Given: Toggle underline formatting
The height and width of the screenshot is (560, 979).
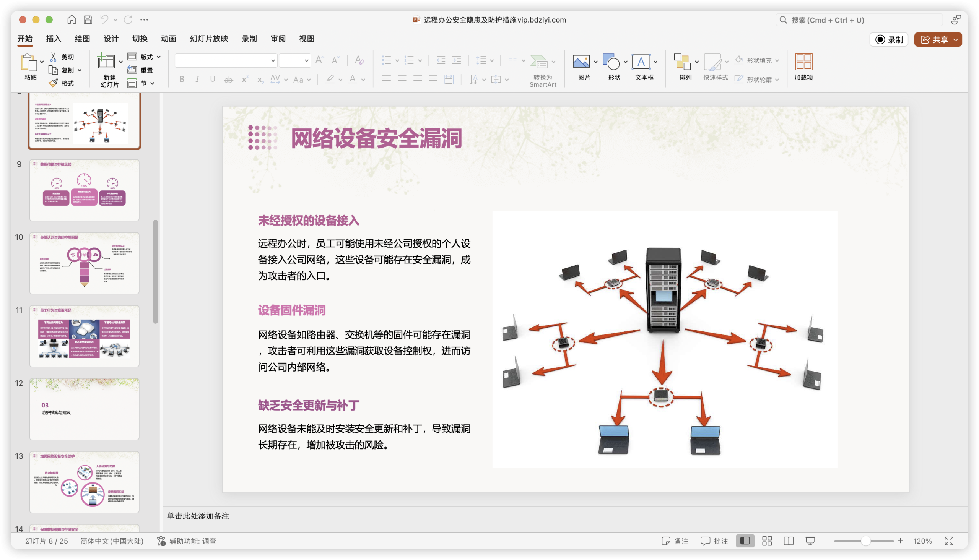Looking at the screenshot, I should point(212,79).
